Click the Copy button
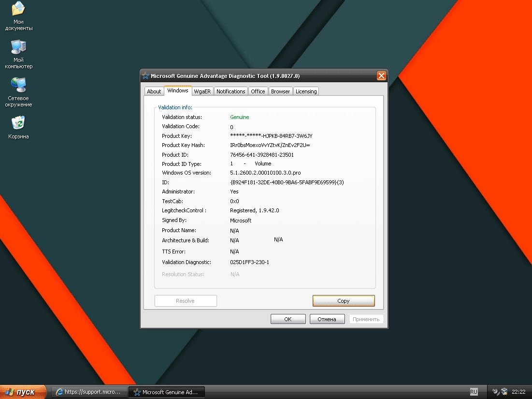The width and height of the screenshot is (532, 399). (x=344, y=301)
